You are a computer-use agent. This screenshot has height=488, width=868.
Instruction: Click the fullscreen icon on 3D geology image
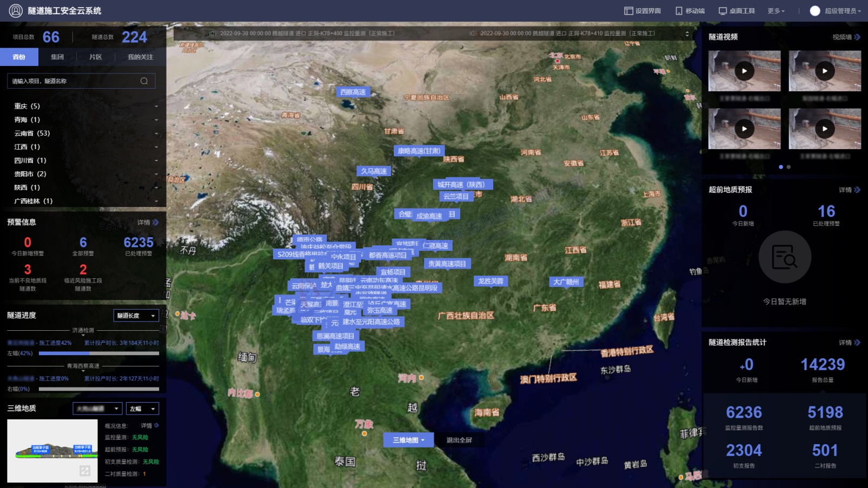tap(85, 471)
